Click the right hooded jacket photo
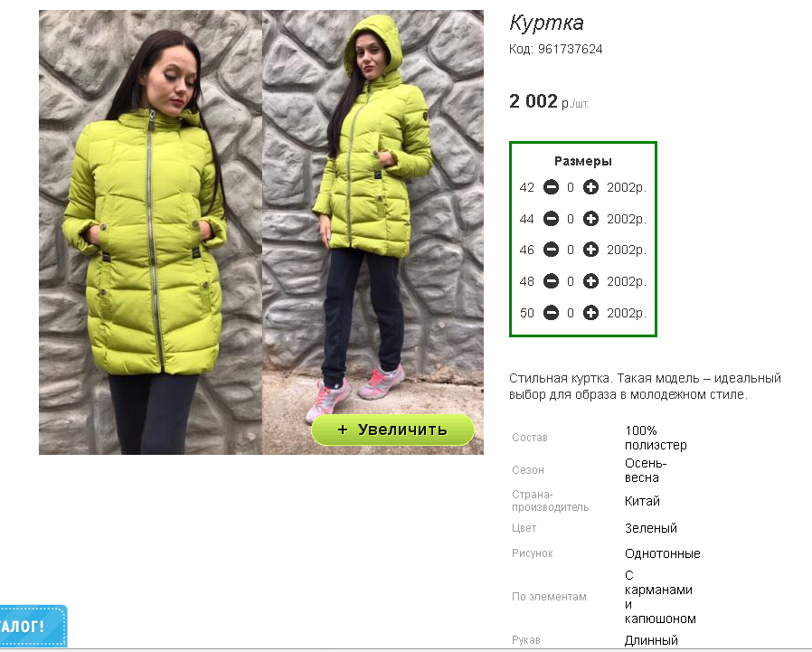812x652 pixels. click(x=373, y=232)
